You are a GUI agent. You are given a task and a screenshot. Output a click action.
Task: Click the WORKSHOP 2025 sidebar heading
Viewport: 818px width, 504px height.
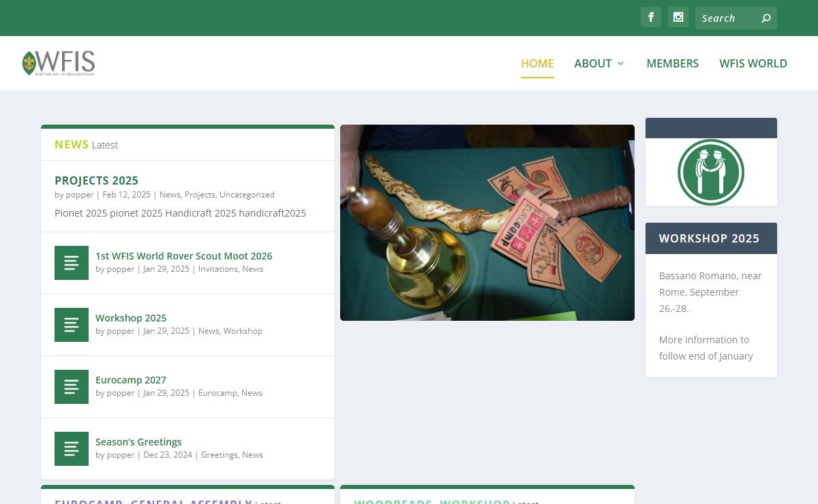pyautogui.click(x=709, y=238)
